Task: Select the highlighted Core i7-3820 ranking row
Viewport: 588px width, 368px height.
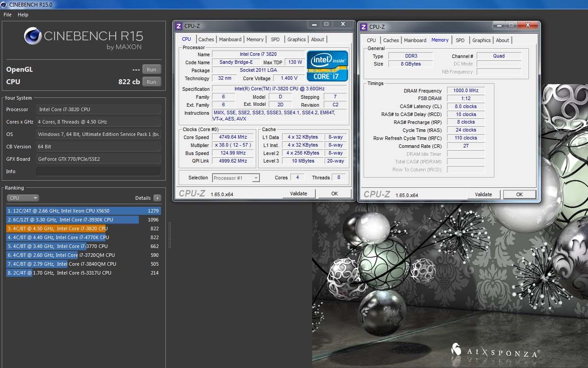Action: tap(83, 229)
